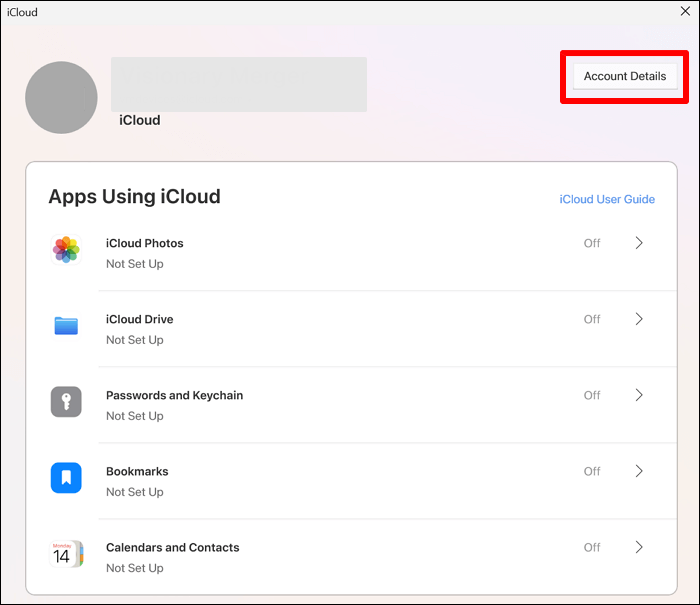
Task: Expand Calendars and Contacts chevron
Action: [x=639, y=547]
